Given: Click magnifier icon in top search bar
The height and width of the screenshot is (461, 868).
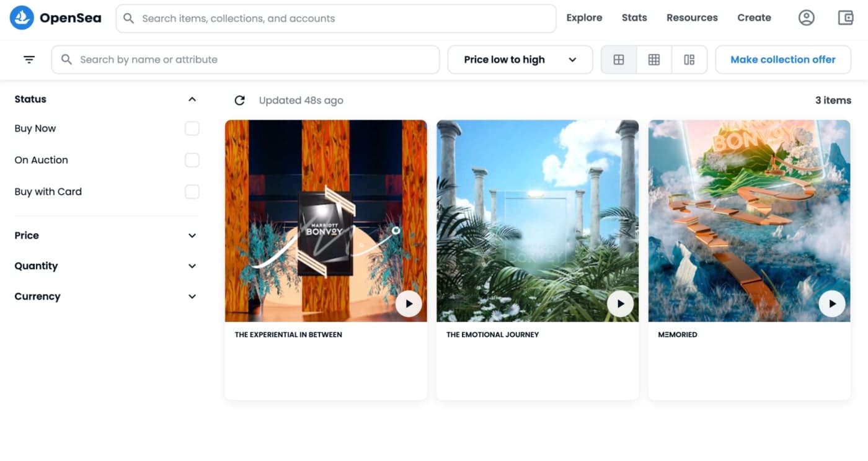Looking at the screenshot, I should (129, 19).
